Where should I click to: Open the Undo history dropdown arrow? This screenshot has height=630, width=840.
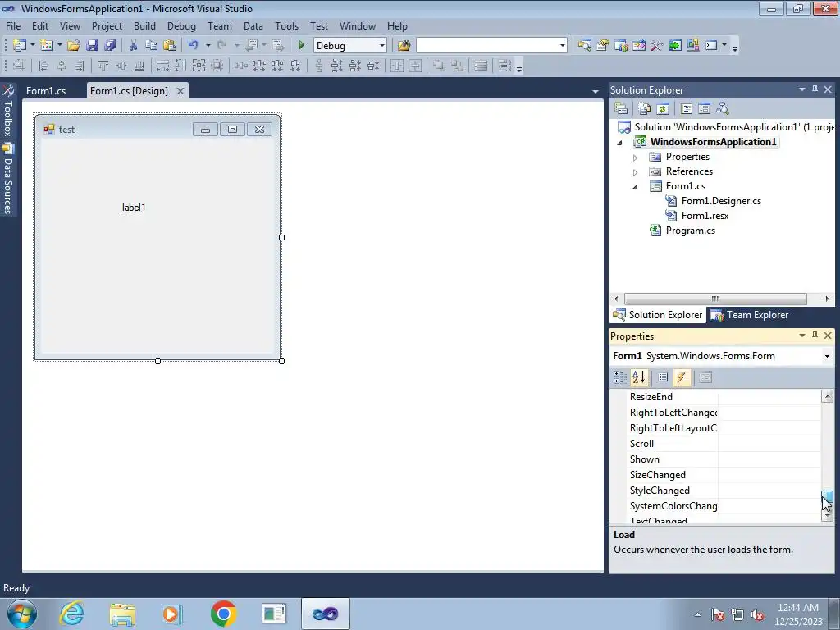(208, 46)
